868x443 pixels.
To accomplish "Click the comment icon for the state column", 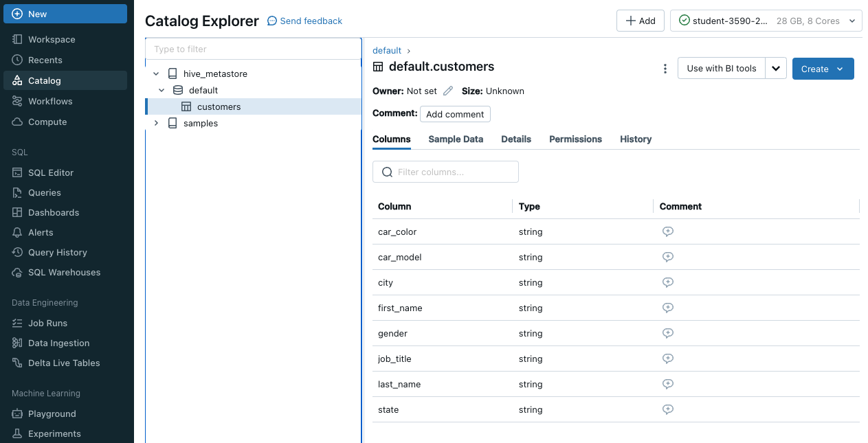I will point(667,409).
